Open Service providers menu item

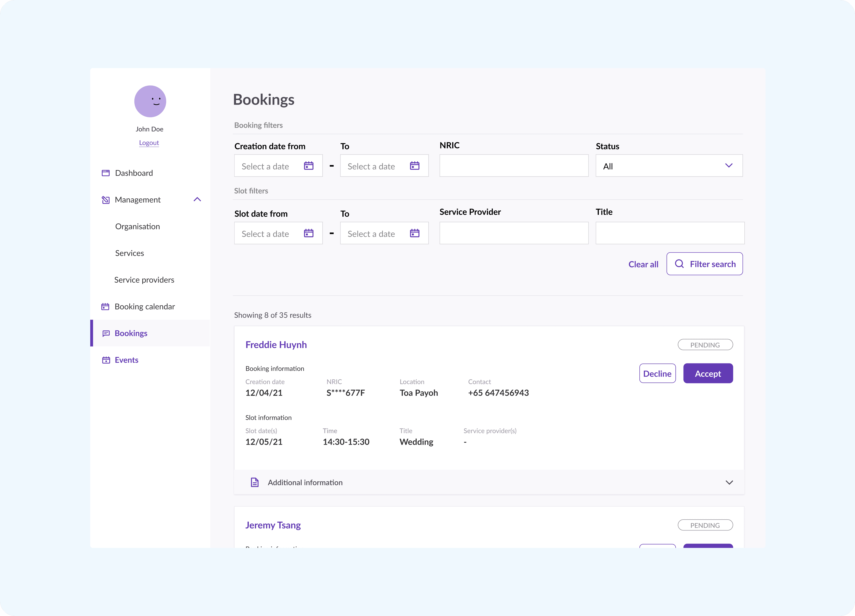click(144, 280)
